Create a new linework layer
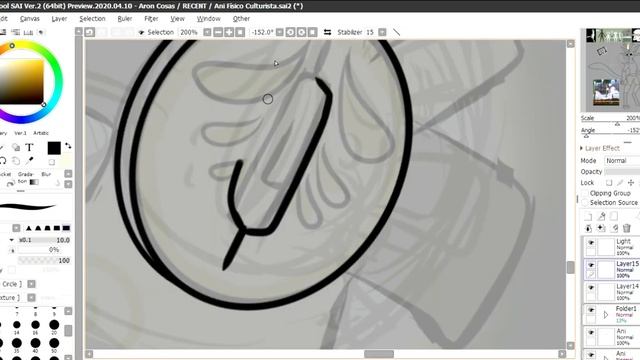 coord(601,216)
